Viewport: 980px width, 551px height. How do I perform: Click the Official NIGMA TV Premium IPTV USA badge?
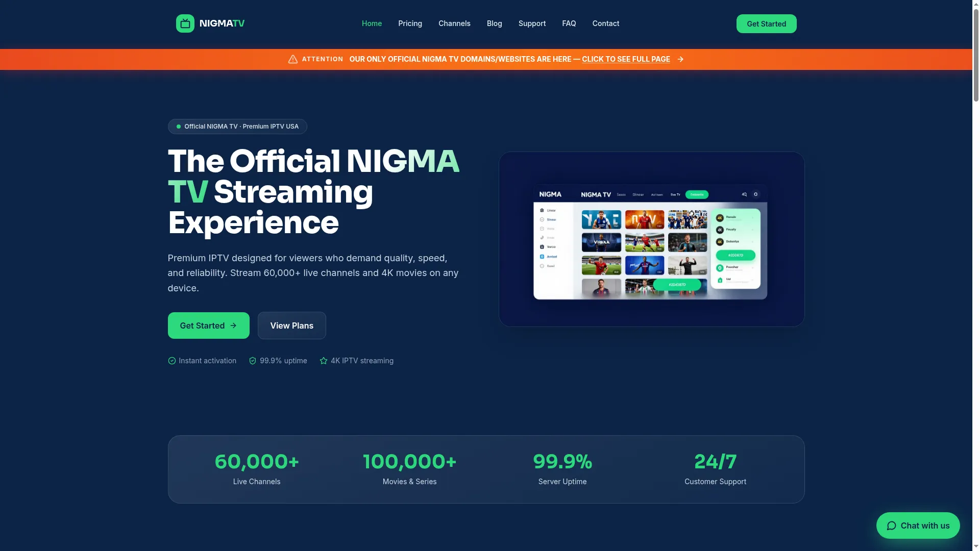(237, 127)
